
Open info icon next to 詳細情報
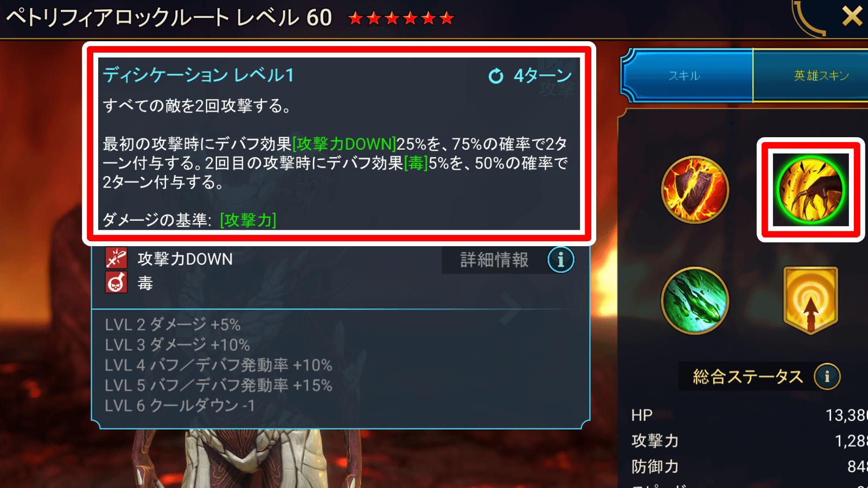pyautogui.click(x=560, y=260)
